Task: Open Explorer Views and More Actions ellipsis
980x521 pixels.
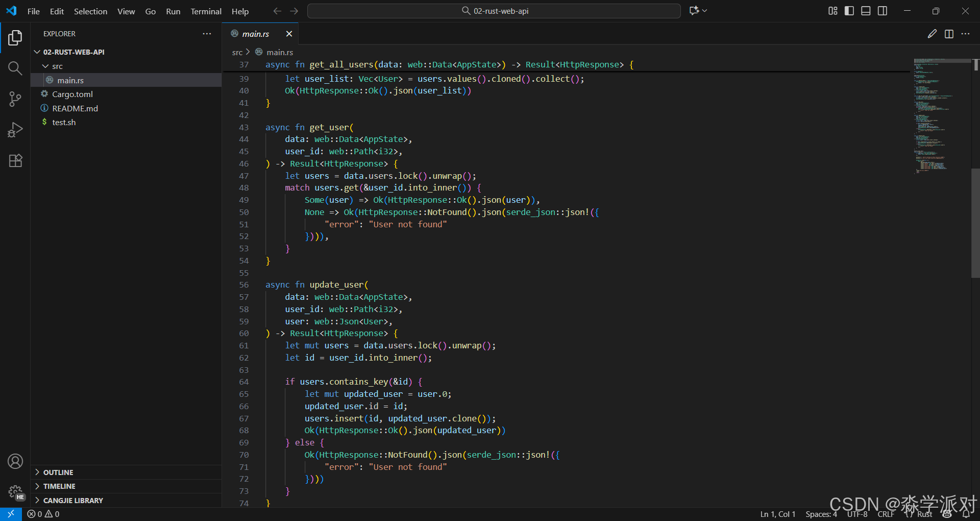Action: (207, 34)
